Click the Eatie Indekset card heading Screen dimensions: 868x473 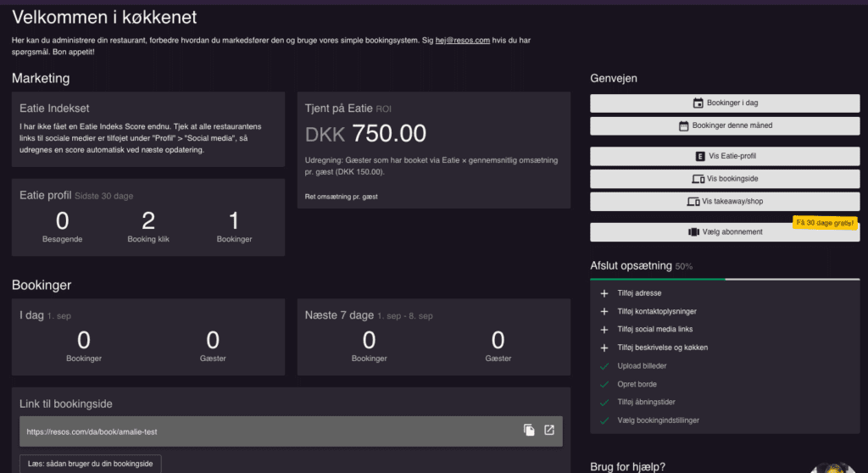(54, 109)
